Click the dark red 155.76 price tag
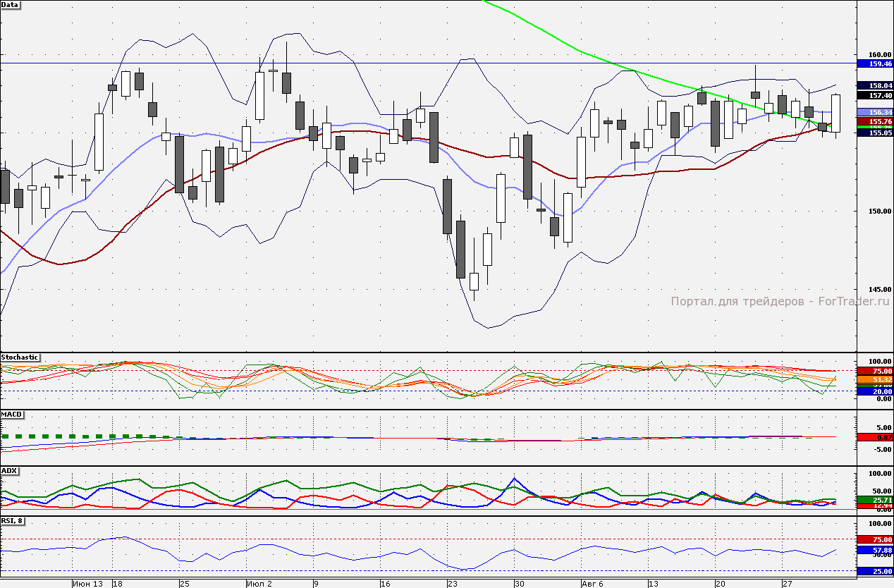The height and width of the screenshot is (588, 894). click(x=875, y=122)
